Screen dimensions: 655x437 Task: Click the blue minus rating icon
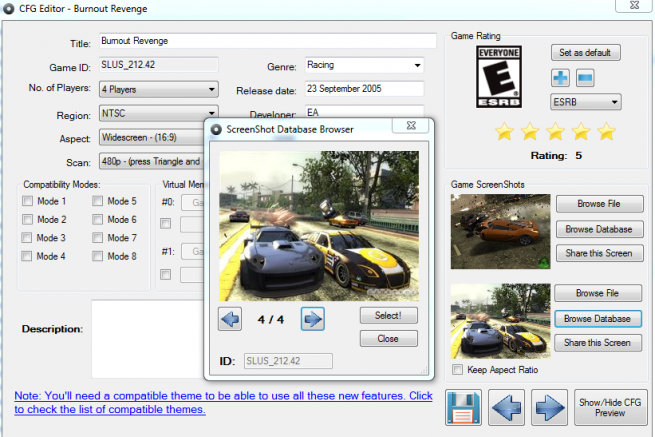coord(585,78)
